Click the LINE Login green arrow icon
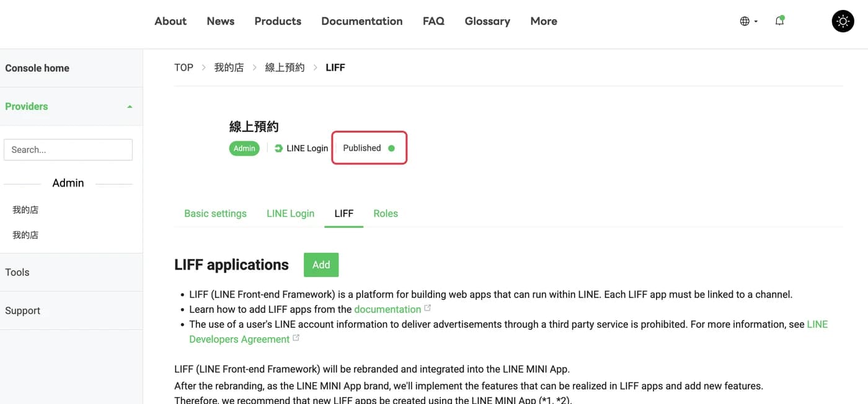 coord(279,148)
